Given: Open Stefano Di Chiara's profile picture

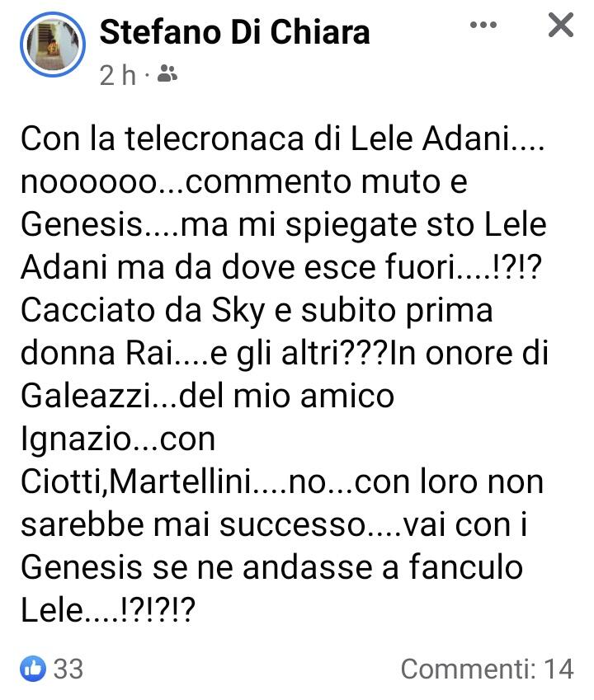Looking at the screenshot, I should click(x=53, y=45).
